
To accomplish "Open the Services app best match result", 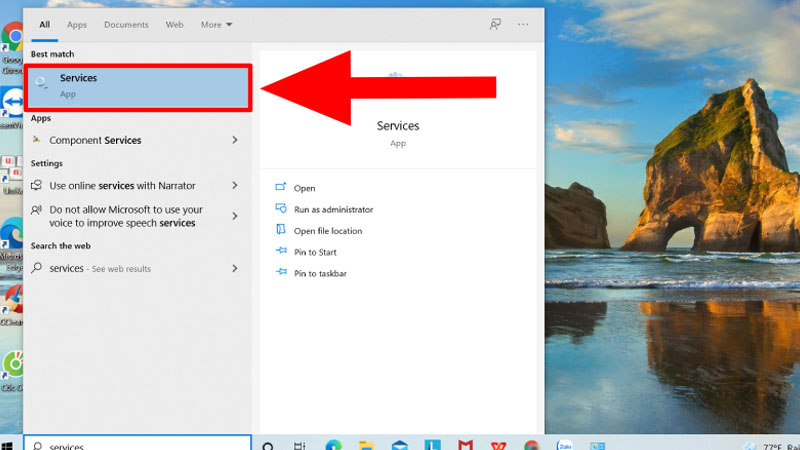I will [x=140, y=86].
